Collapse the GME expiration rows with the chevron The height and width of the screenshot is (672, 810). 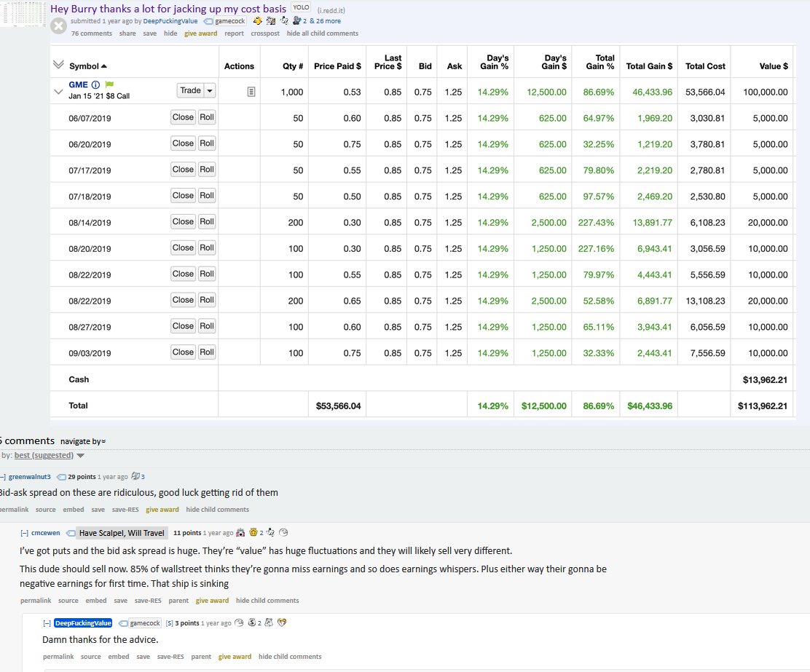58,92
